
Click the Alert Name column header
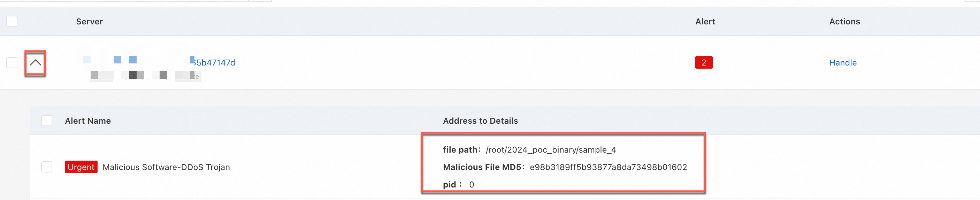88,121
